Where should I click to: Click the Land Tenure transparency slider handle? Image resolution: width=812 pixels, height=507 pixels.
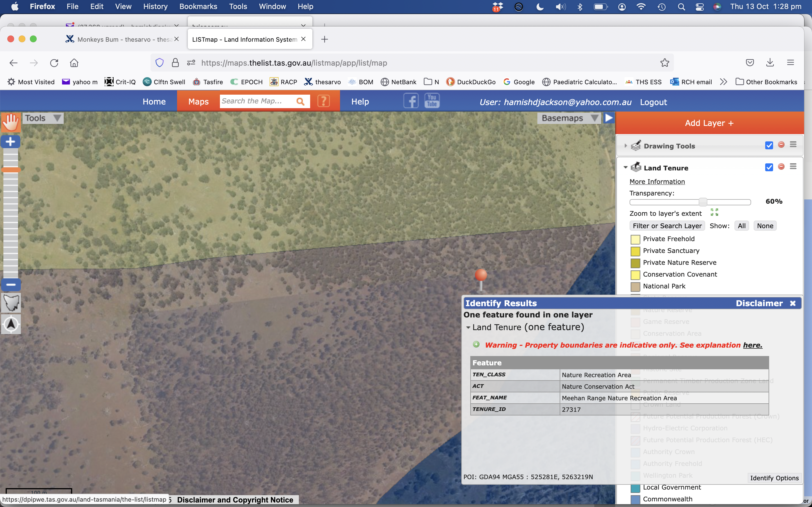click(x=703, y=202)
